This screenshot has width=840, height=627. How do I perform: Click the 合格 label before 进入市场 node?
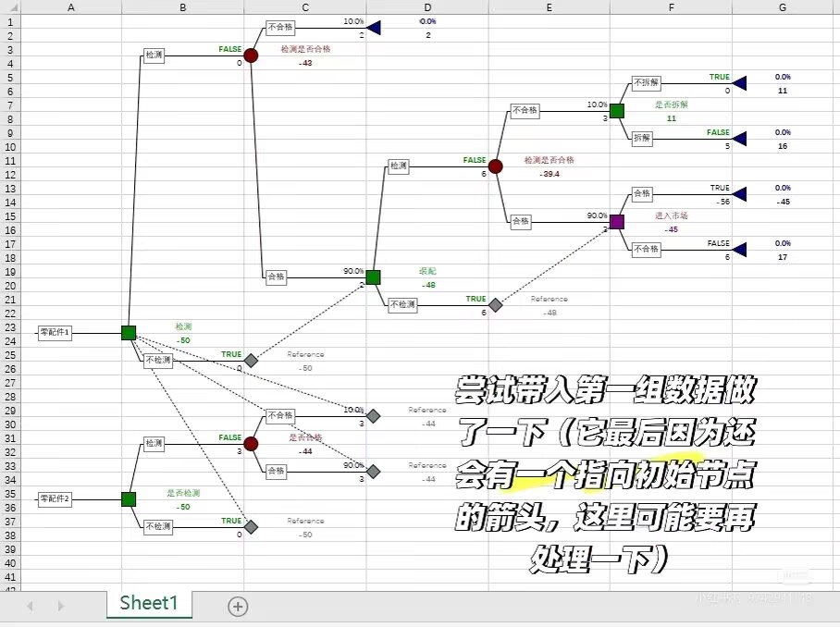520,221
